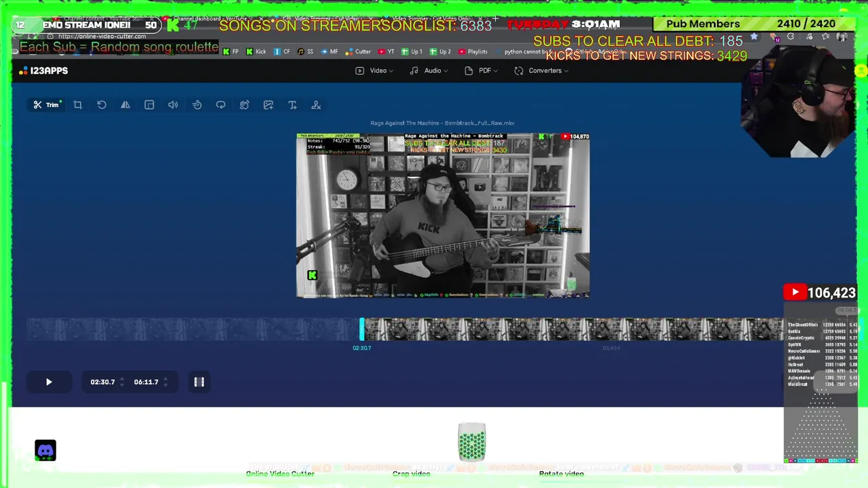Image resolution: width=868 pixels, height=488 pixels.
Task: Open the Rotate video link
Action: 561,474
